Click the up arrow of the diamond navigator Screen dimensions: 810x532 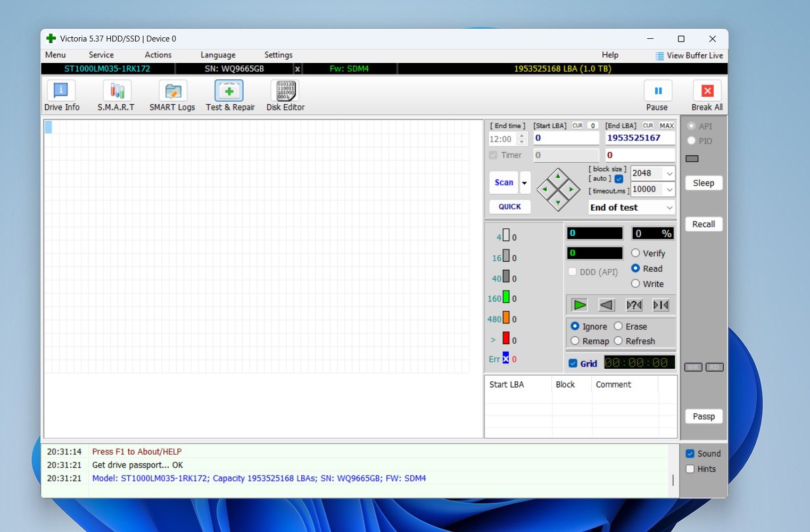[x=558, y=177]
